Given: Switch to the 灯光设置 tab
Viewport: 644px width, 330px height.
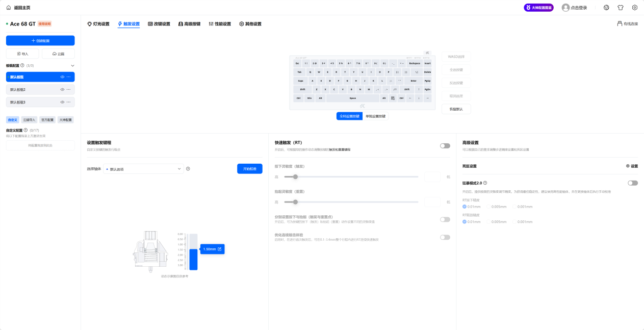Looking at the screenshot, I should (98, 24).
